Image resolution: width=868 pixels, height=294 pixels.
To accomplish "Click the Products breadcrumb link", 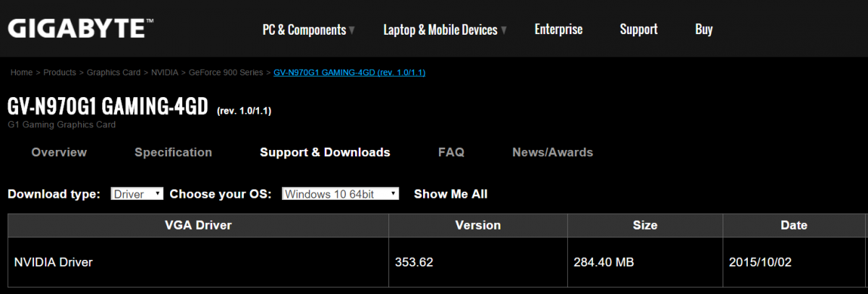I will pos(60,72).
